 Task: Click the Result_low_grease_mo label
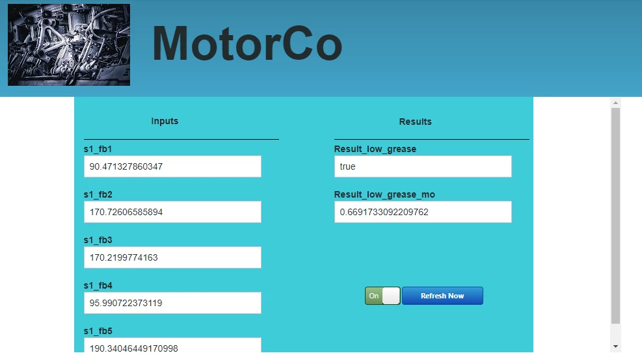click(384, 194)
